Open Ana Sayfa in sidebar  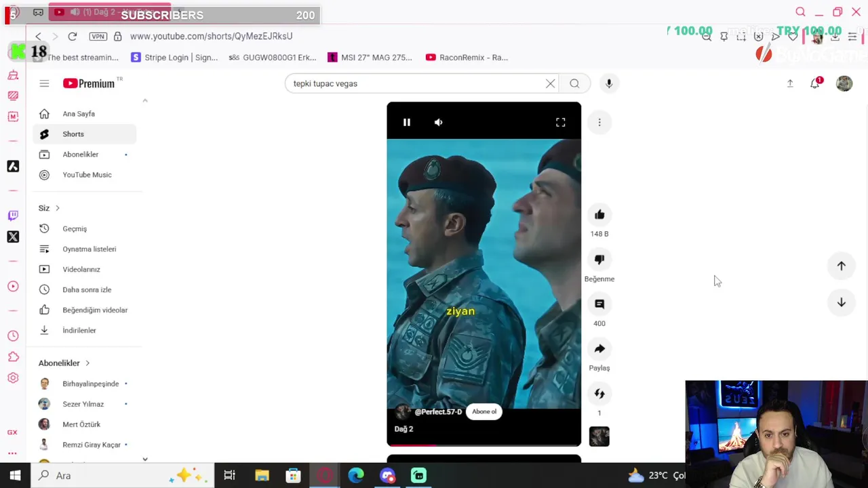click(85, 114)
